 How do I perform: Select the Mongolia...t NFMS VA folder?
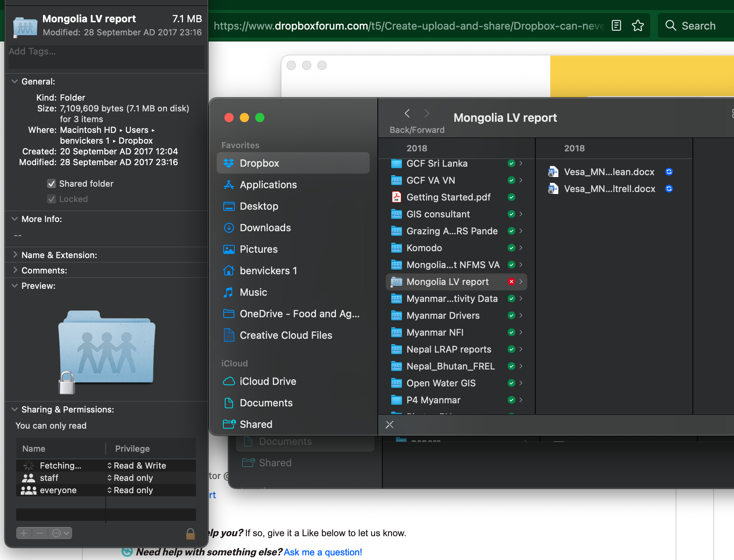(x=456, y=265)
